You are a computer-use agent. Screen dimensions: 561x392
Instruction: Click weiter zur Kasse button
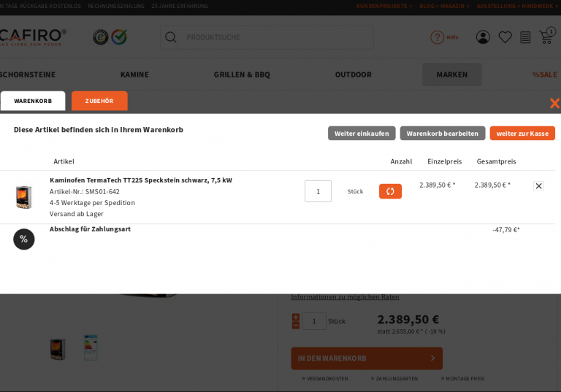522,134
